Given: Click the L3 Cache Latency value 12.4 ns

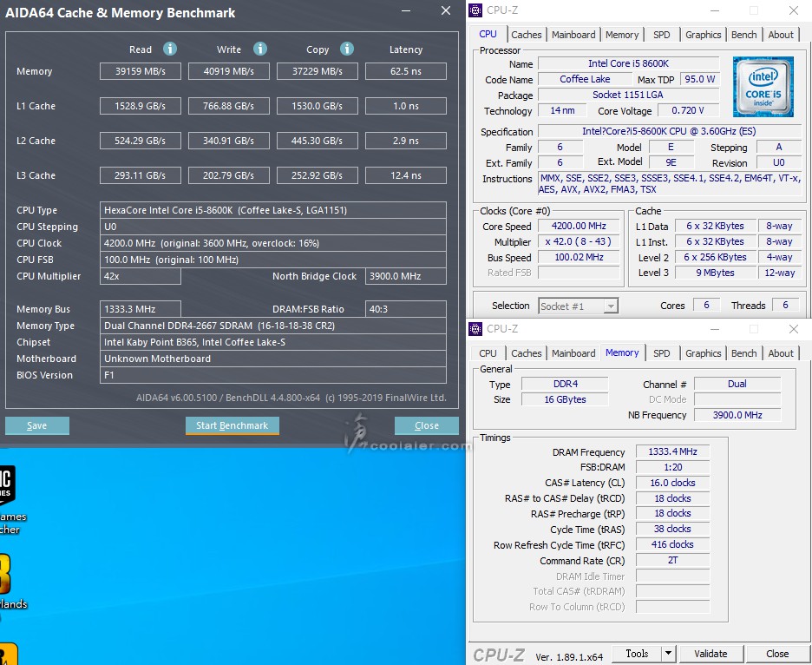Looking at the screenshot, I should pyautogui.click(x=406, y=175).
